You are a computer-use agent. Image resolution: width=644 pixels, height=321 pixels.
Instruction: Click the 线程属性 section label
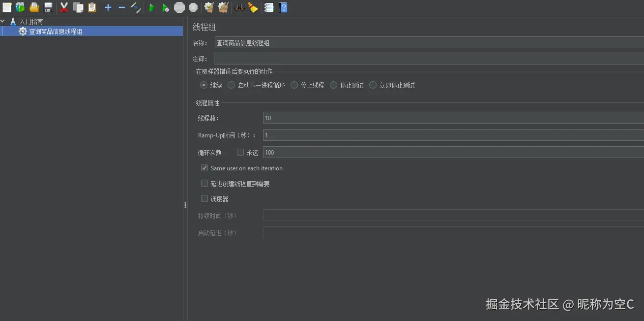207,103
